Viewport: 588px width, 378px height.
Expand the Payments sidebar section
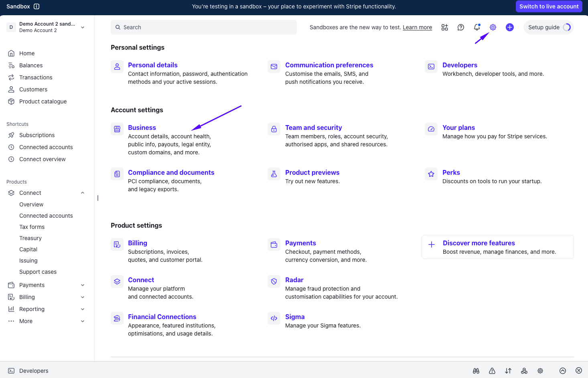click(83, 285)
